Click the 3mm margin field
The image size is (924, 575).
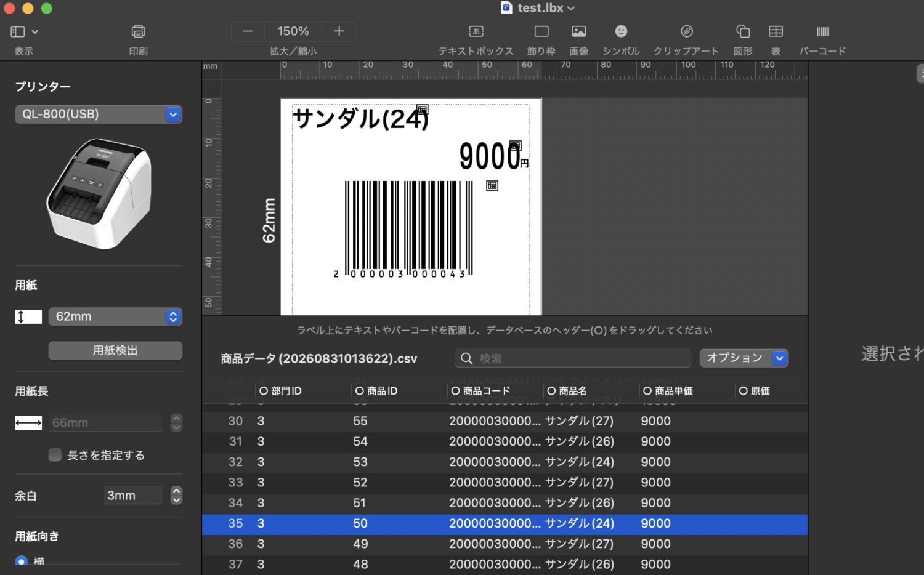(132, 496)
